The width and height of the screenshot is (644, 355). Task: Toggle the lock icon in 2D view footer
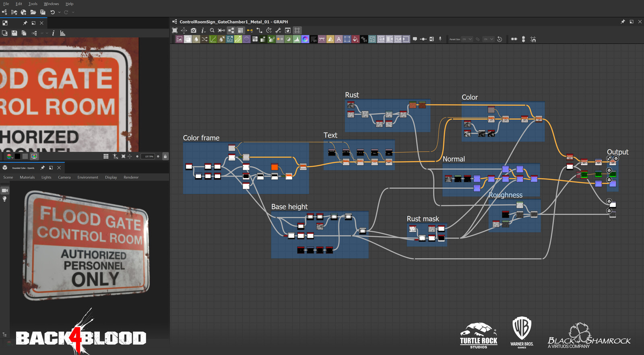165,156
